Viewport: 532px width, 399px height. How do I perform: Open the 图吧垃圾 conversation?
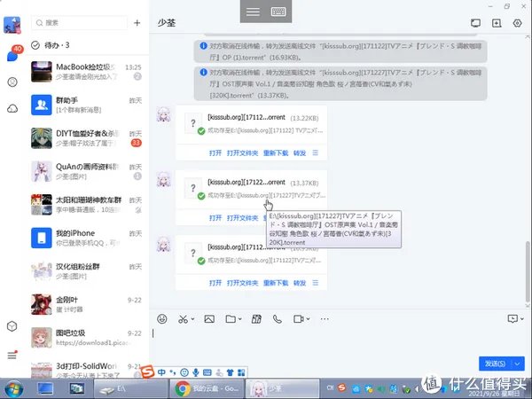tap(87, 338)
